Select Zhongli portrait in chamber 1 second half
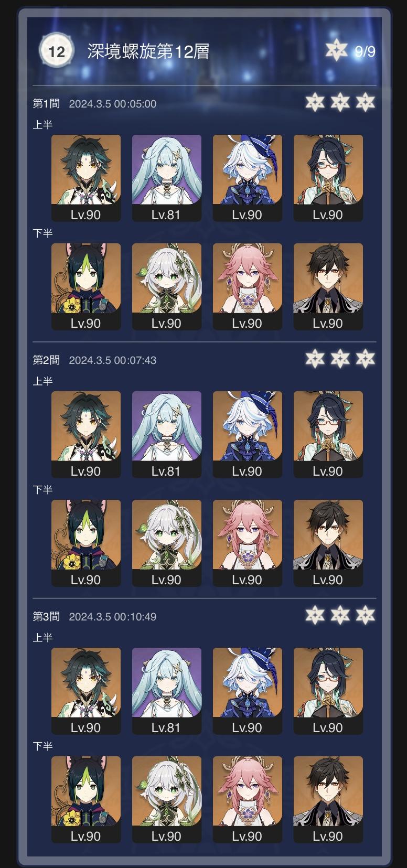 (328, 286)
